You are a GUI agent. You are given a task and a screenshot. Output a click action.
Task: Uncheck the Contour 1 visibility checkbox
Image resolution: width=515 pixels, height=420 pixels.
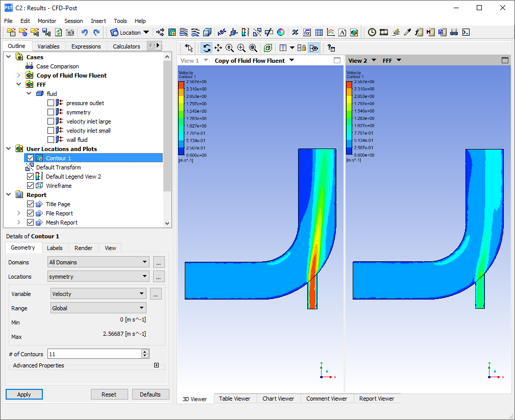pos(30,158)
